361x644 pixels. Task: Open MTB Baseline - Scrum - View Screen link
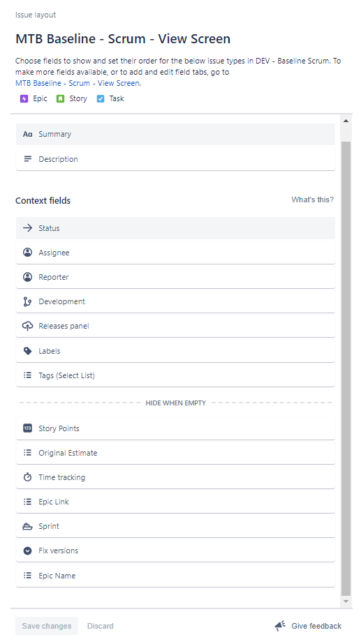78,83
